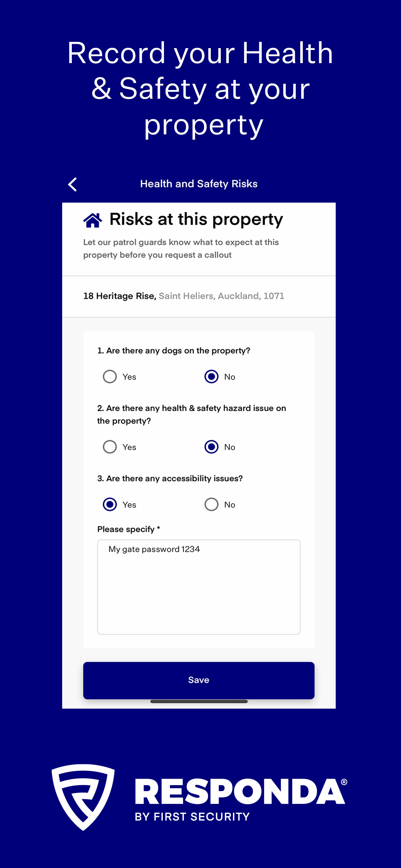Click the Record your Health & Safety headline
The image size is (401, 868).
coord(201,88)
